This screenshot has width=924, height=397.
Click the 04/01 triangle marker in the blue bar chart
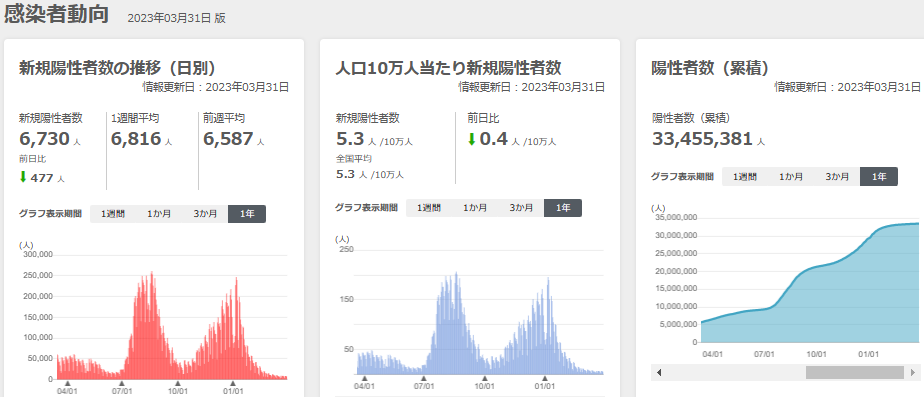click(364, 379)
